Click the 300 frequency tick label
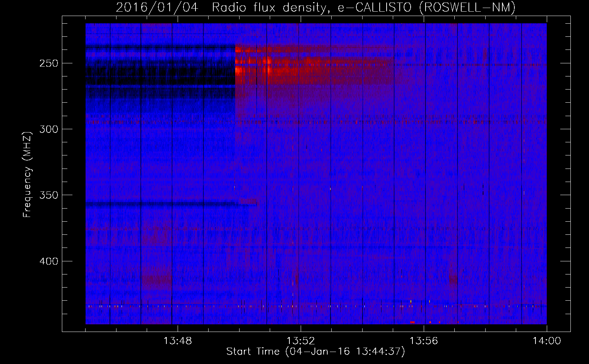589x364 pixels. [x=49, y=129]
